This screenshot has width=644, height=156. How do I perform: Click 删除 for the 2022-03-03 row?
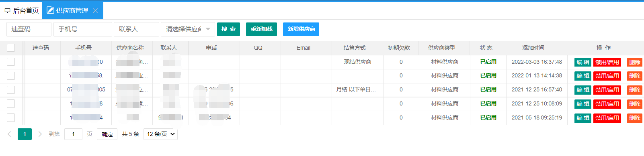pyautogui.click(x=635, y=62)
